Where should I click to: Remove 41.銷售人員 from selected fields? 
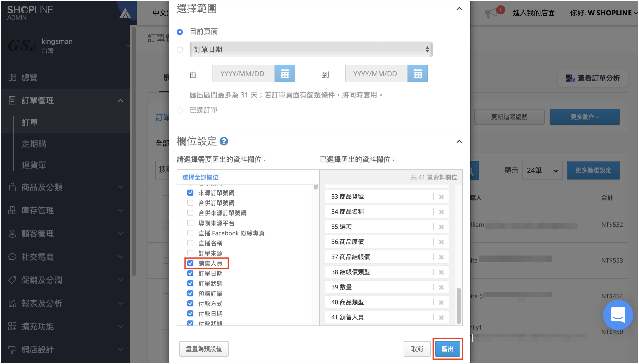(441, 318)
